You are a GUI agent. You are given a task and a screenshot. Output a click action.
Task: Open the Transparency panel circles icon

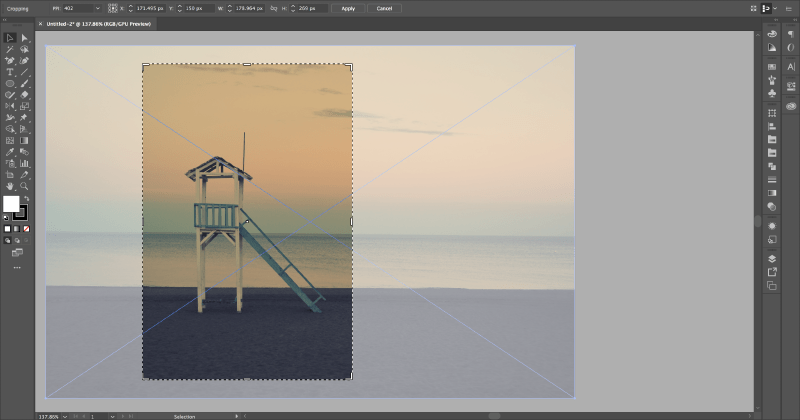coord(772,206)
